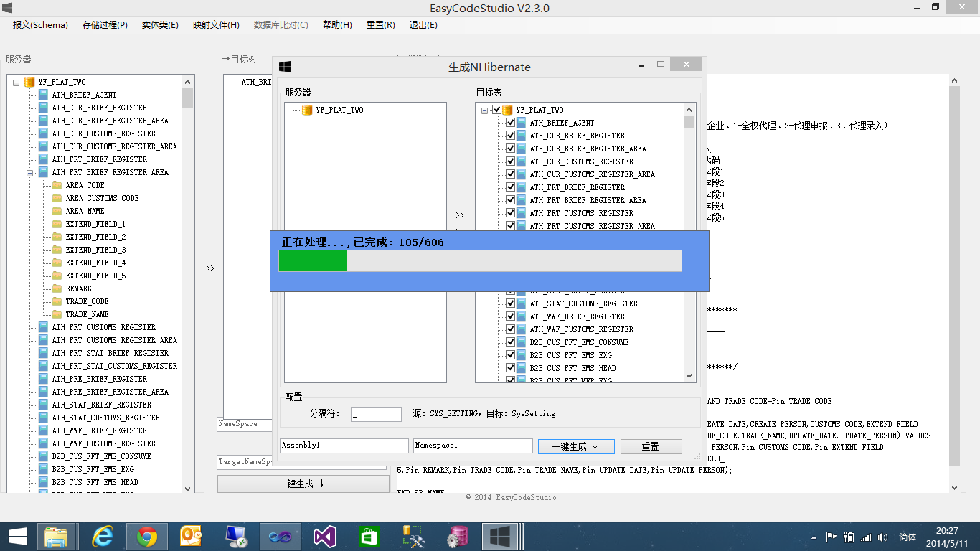Image resolution: width=980 pixels, height=551 pixels.
Task: Uncheck the YF_PLAT_TWO root checkbox in target tree
Action: click(497, 110)
